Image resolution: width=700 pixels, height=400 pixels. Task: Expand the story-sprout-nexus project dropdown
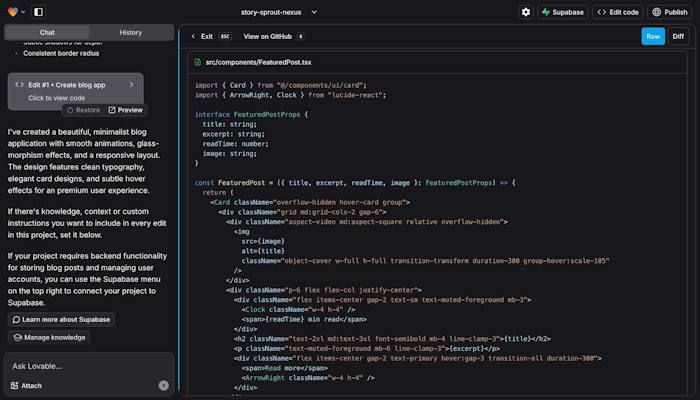pyautogui.click(x=314, y=12)
